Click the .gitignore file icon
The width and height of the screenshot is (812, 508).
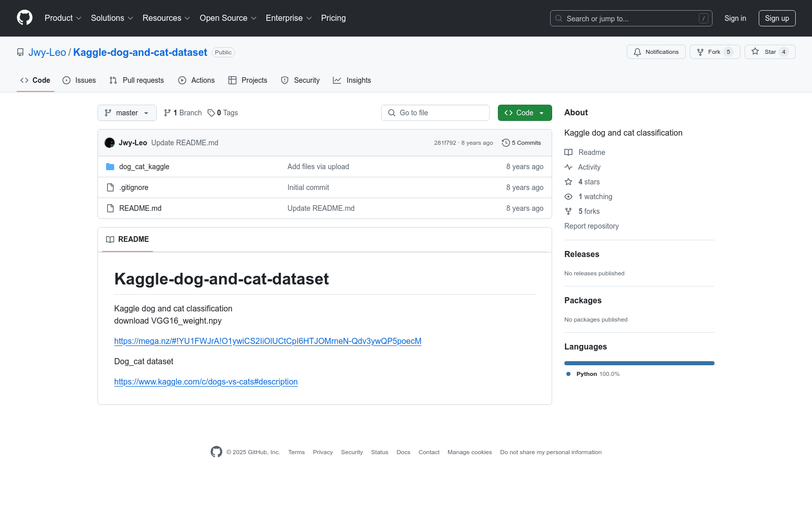pos(110,187)
